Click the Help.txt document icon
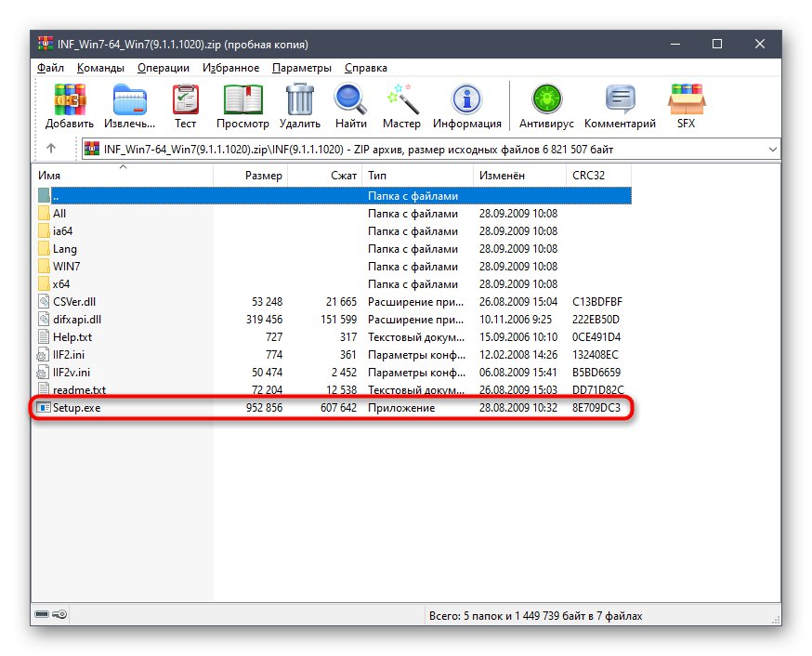The height and width of the screenshot is (656, 812). (44, 336)
